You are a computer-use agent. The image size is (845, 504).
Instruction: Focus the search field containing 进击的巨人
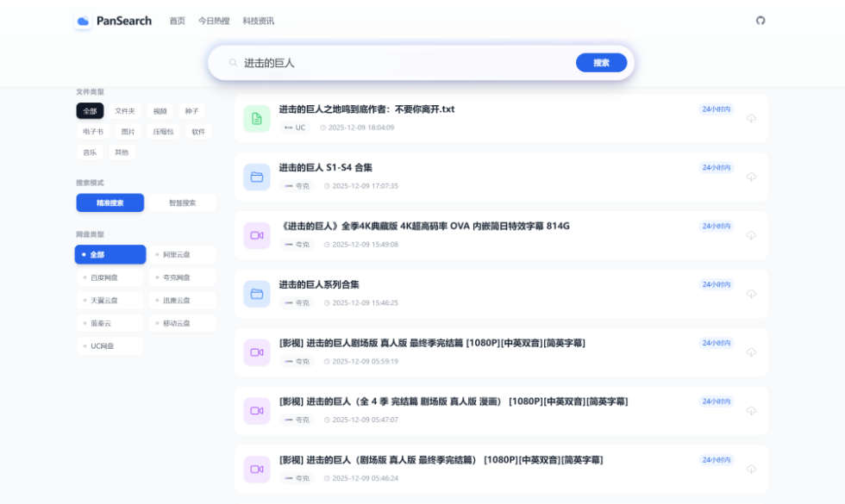[404, 63]
